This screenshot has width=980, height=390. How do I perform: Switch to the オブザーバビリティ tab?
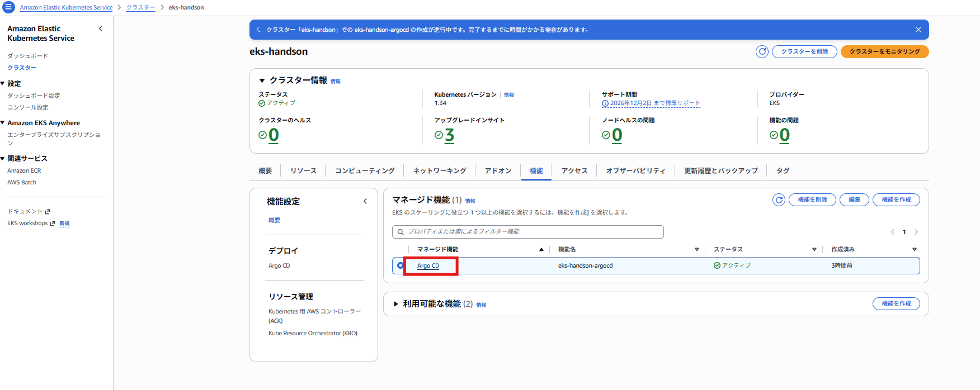635,170
